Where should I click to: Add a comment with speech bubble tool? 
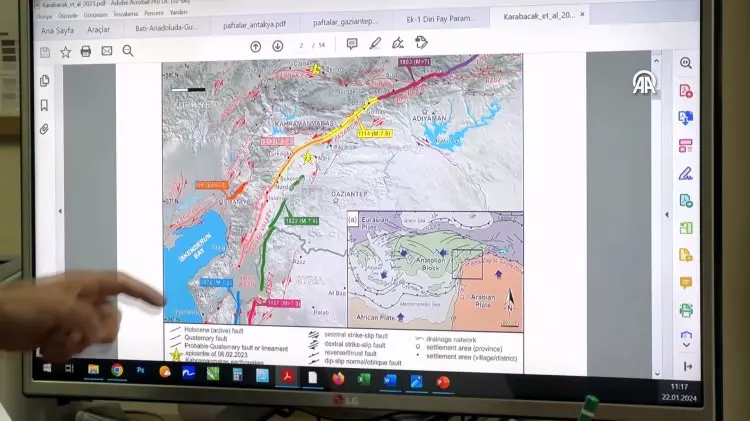coord(352,44)
